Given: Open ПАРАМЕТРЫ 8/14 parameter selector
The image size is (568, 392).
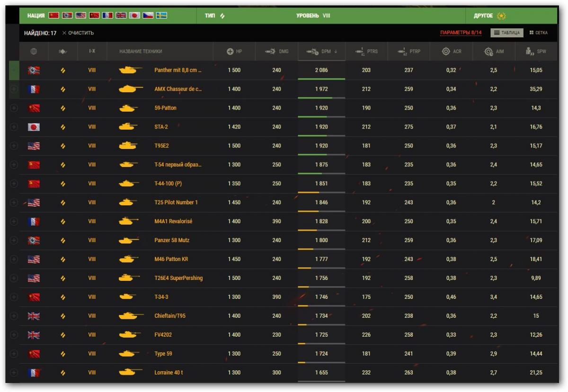Looking at the screenshot, I should coord(461,33).
